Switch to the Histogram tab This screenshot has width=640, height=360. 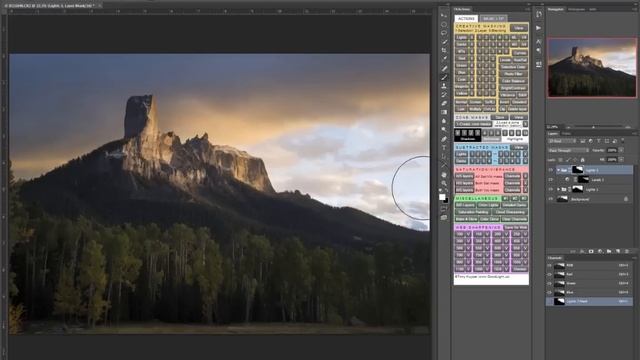(x=576, y=9)
